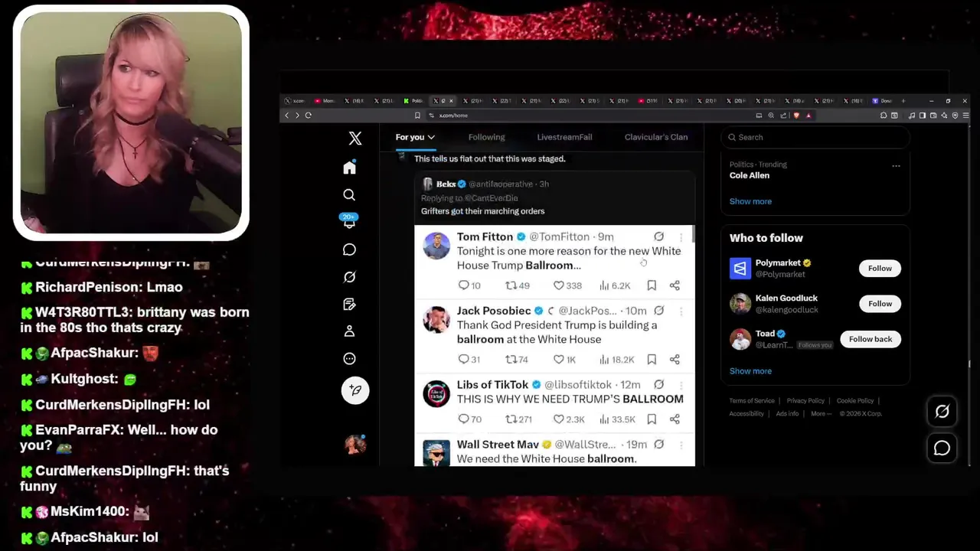Viewport: 980px width, 551px height.
Task: Open Explore search icon in sidebar
Action: [349, 195]
